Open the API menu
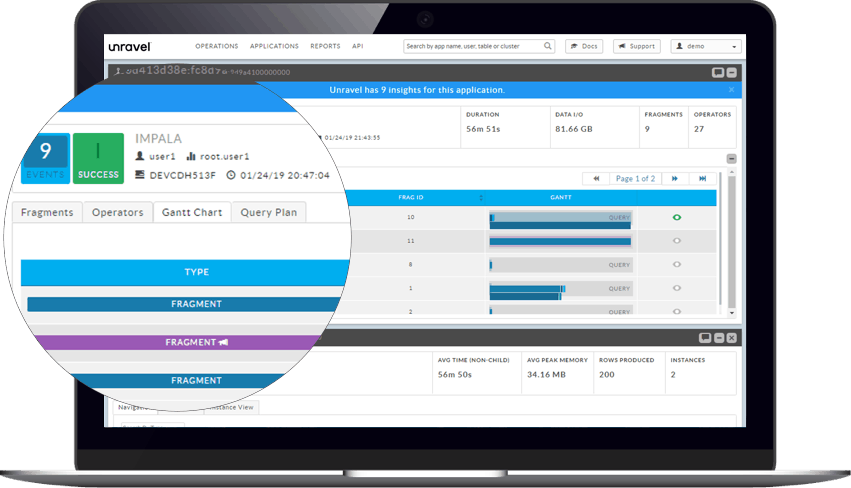Screen dimensions: 851x488 [x=357, y=46]
